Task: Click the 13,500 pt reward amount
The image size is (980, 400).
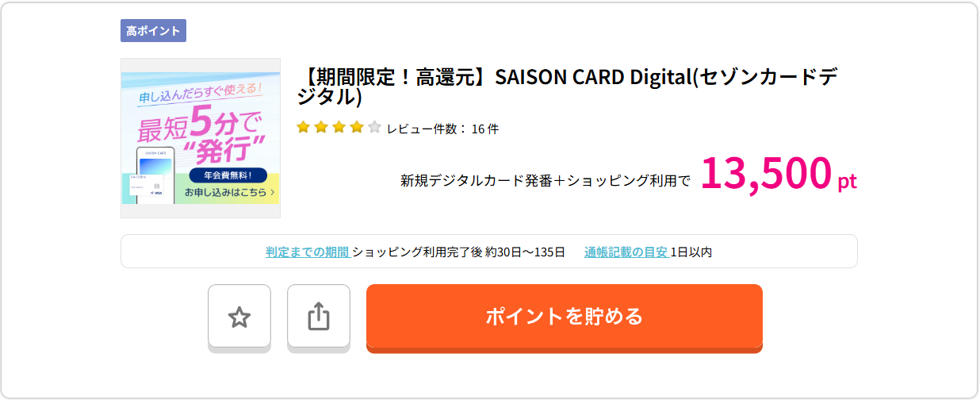Action: pos(777,175)
